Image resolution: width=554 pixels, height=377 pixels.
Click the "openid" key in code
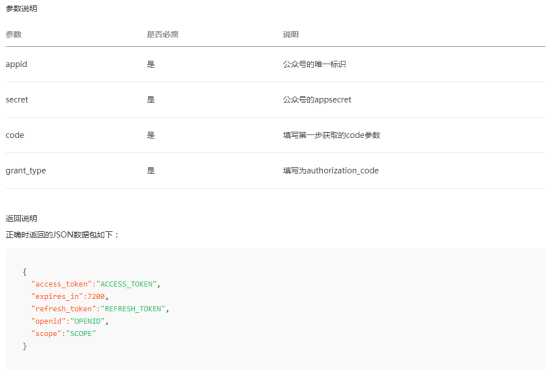[48, 321]
